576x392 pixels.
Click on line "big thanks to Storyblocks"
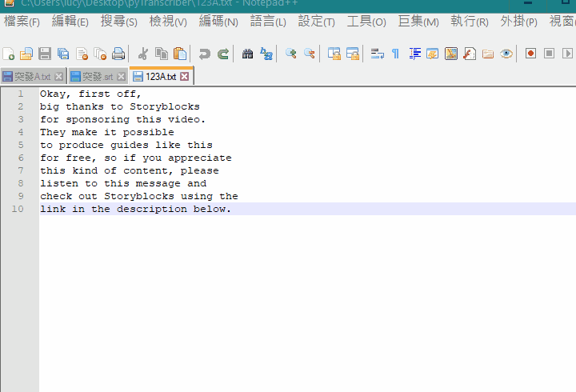pyautogui.click(x=120, y=107)
